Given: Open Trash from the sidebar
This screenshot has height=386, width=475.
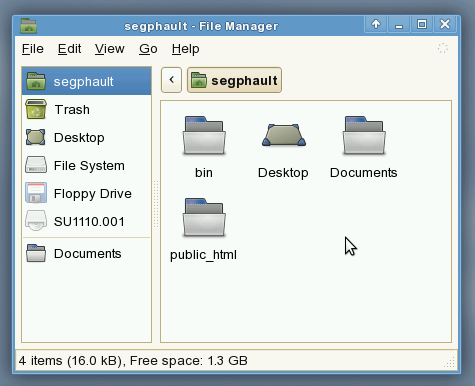Looking at the screenshot, I should click(87, 109).
